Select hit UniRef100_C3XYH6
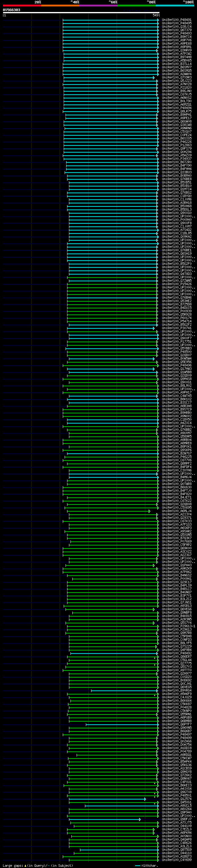The image size is (197, 868). coord(177,470)
